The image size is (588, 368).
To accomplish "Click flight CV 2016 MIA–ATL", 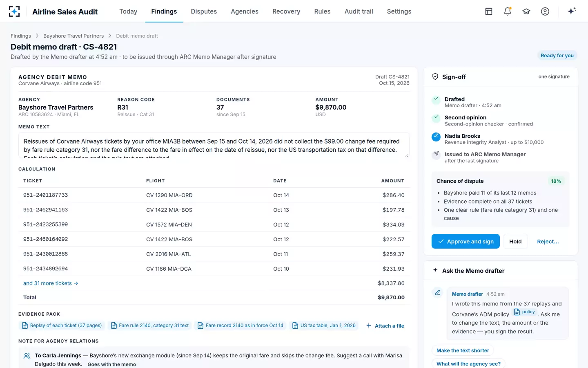I will (168, 254).
